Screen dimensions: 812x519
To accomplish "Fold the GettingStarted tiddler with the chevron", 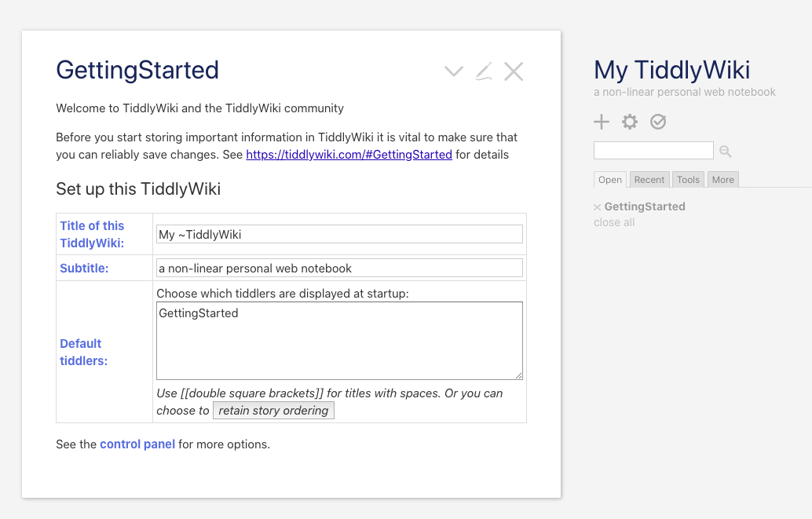I will [453, 71].
